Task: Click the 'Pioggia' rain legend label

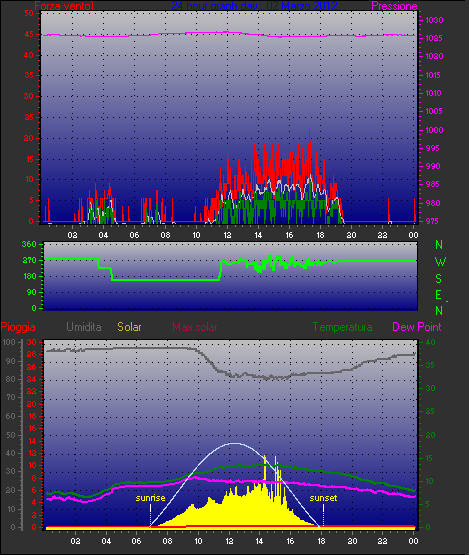Action: [x=18, y=327]
